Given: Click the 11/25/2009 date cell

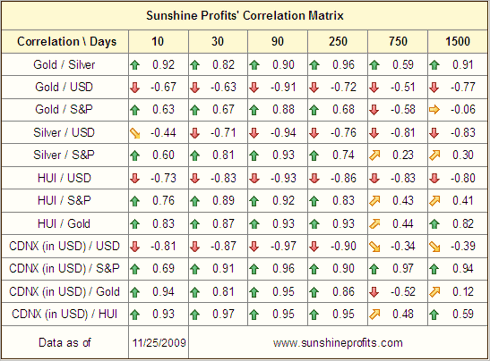Looking at the screenshot, I should click(x=159, y=343).
